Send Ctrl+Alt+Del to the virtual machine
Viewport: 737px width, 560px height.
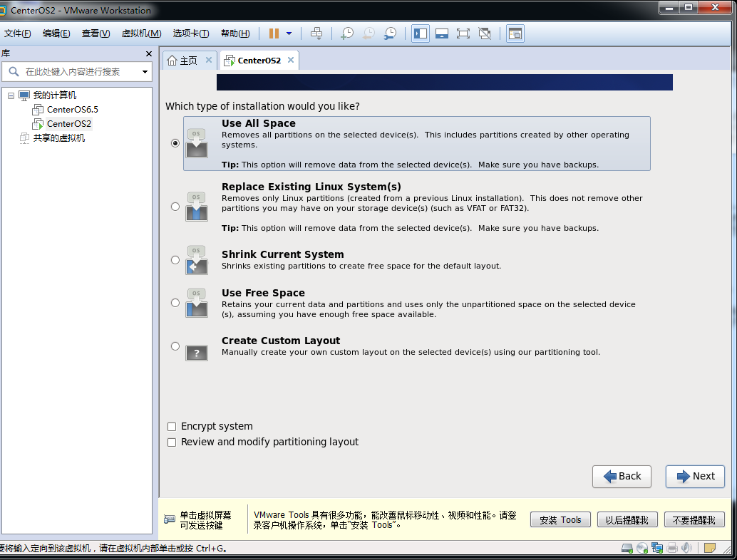pyautogui.click(x=316, y=33)
